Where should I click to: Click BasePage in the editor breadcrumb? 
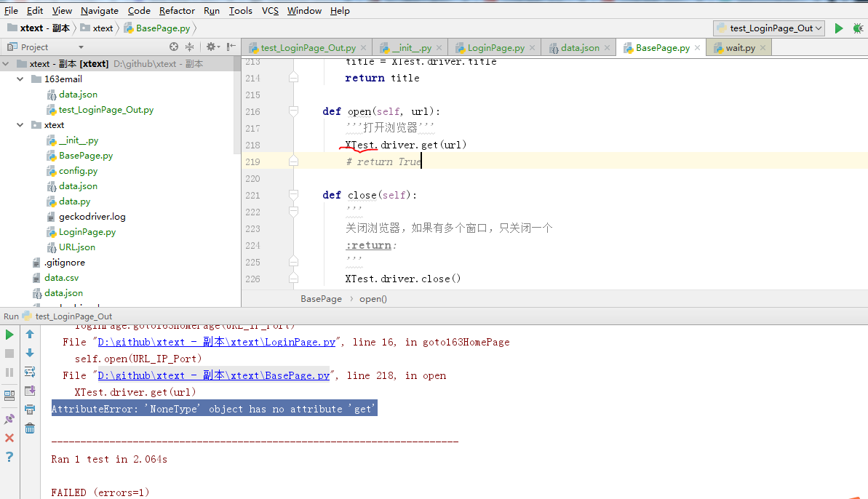tap(321, 299)
